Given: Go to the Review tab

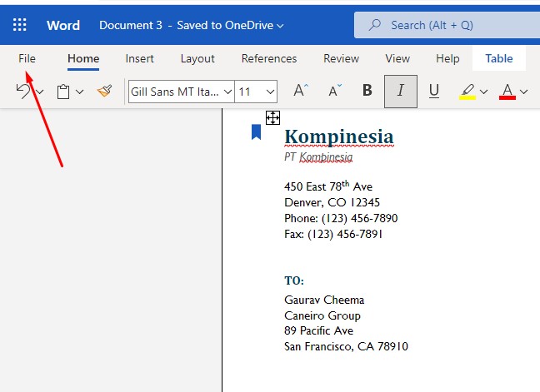Looking at the screenshot, I should [342, 58].
